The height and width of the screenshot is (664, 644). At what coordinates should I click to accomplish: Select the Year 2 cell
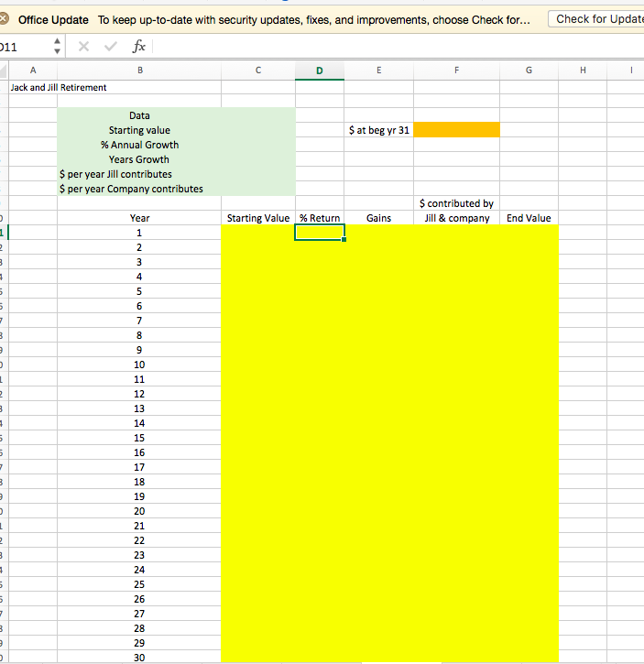tap(139, 247)
